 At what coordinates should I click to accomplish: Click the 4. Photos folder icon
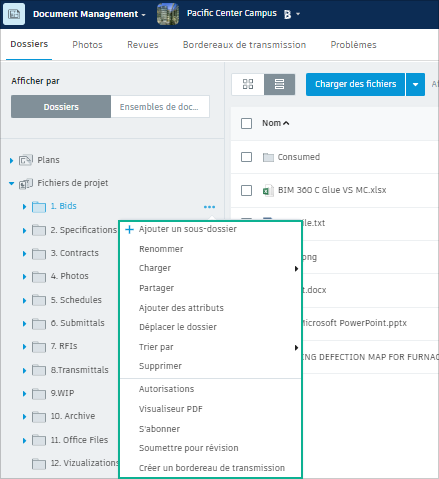coord(39,277)
